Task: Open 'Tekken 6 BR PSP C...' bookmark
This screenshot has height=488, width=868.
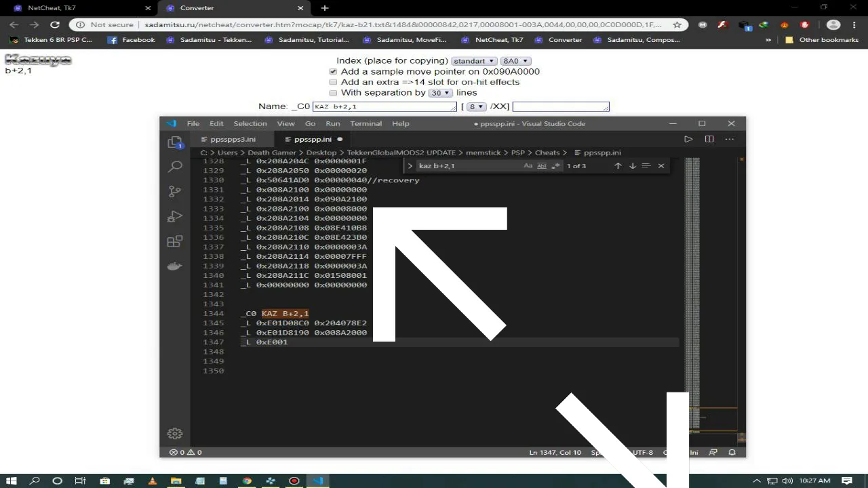Action: tap(52, 40)
